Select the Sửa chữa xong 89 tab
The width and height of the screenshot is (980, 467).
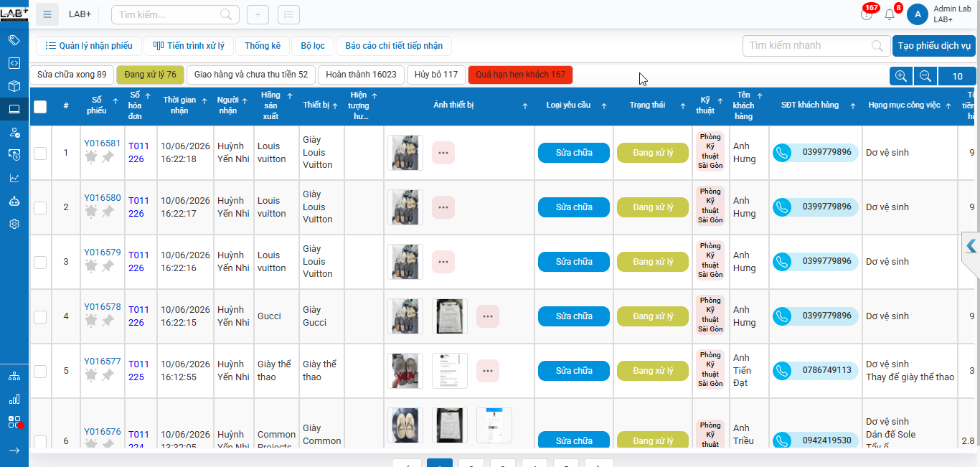pos(72,75)
